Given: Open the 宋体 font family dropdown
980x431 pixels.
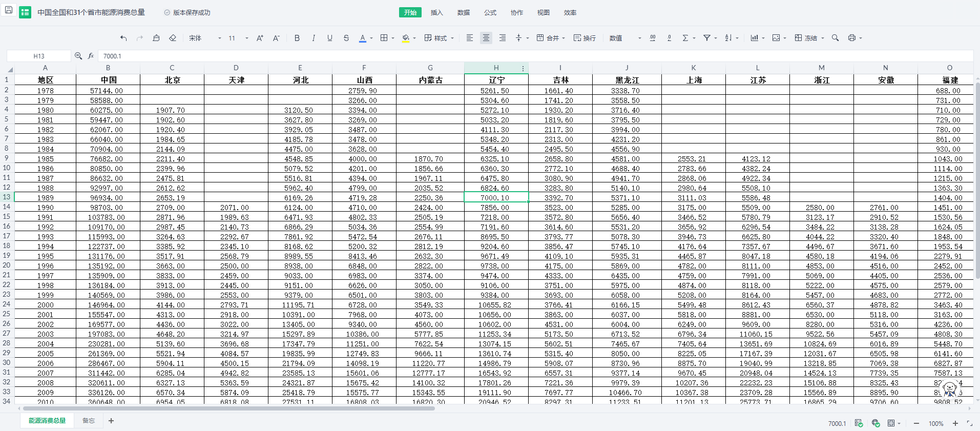Looking at the screenshot, I should coord(205,38).
